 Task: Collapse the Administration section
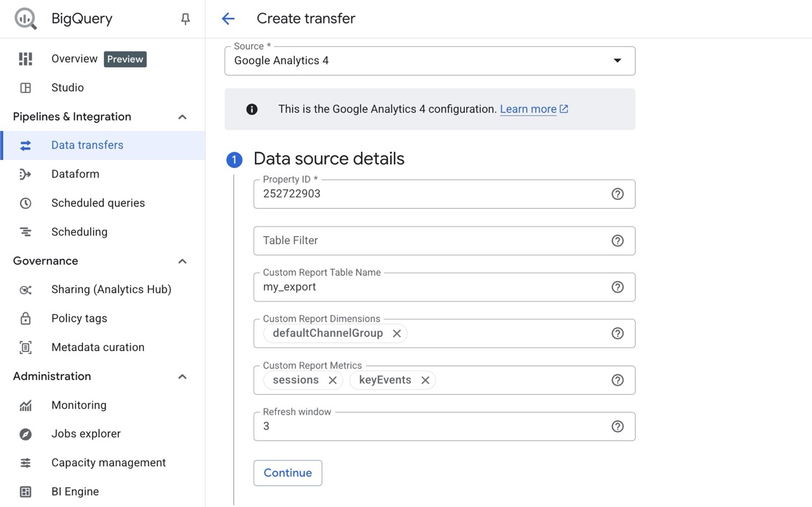(182, 377)
